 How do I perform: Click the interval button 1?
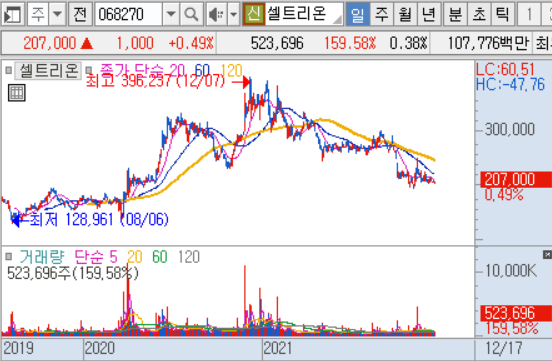[529, 14]
